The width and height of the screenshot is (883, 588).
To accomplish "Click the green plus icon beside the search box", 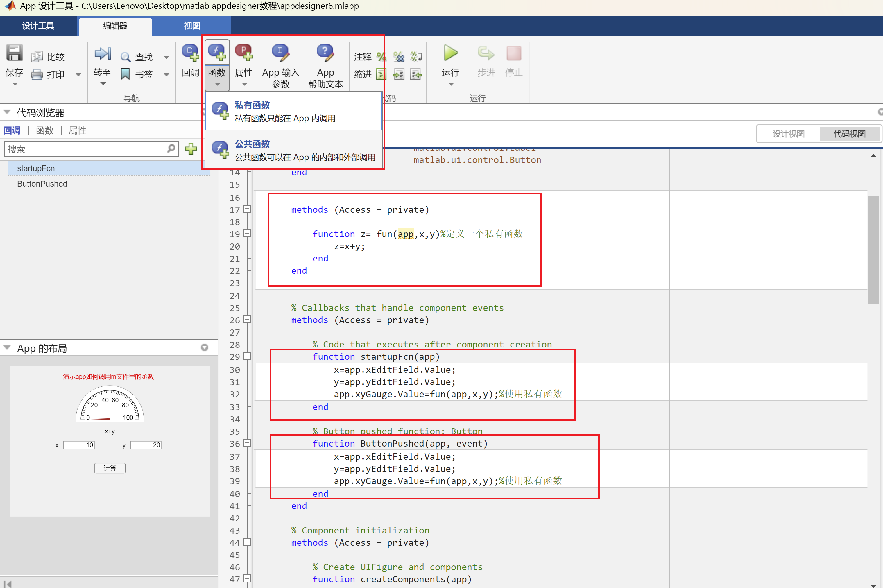I will tap(191, 149).
